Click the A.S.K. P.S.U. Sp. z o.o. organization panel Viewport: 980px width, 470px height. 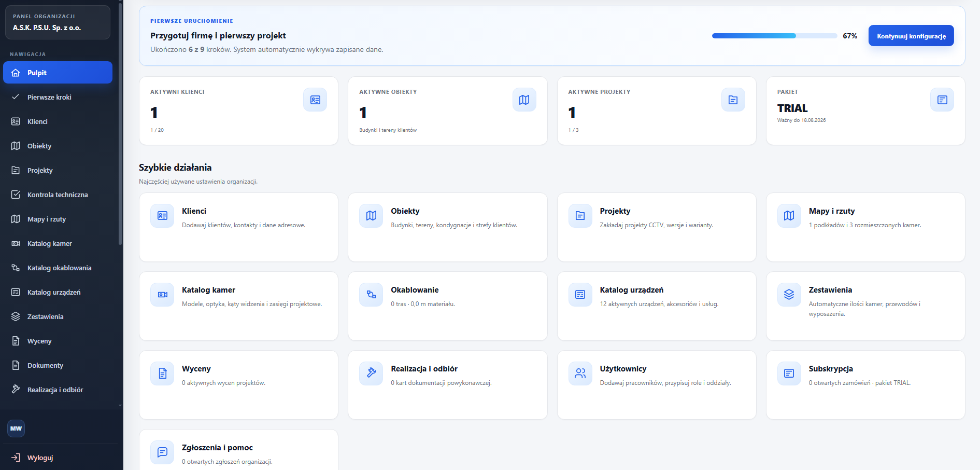pos(58,22)
